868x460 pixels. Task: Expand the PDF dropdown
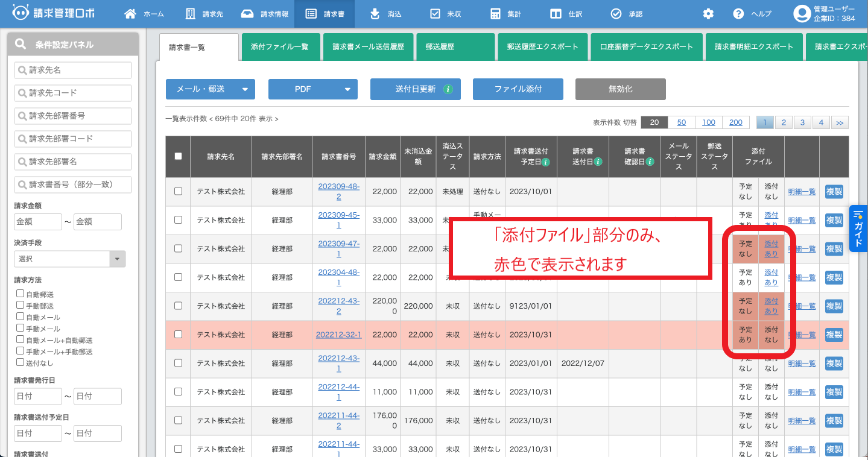click(312, 89)
